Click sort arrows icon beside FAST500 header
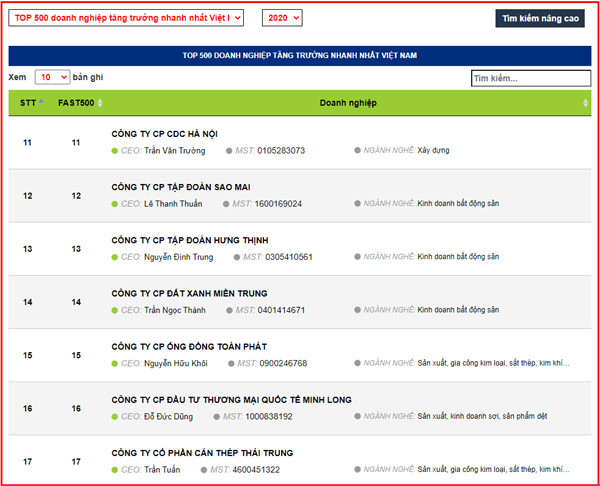This screenshot has width=600, height=486. (100, 103)
